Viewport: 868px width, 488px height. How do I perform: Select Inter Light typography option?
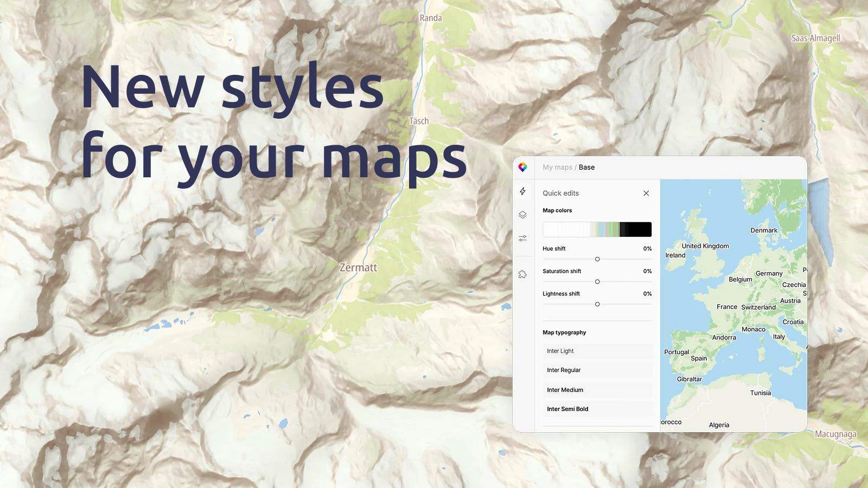pos(597,351)
